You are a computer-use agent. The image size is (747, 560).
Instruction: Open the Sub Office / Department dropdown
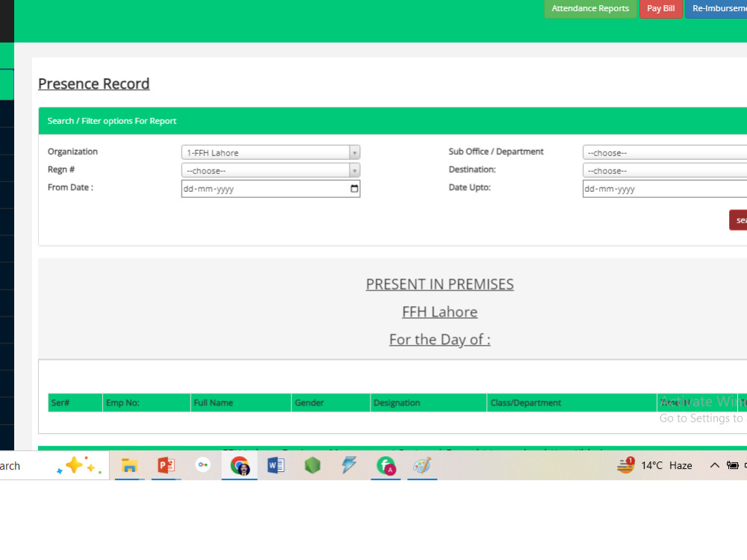click(665, 152)
